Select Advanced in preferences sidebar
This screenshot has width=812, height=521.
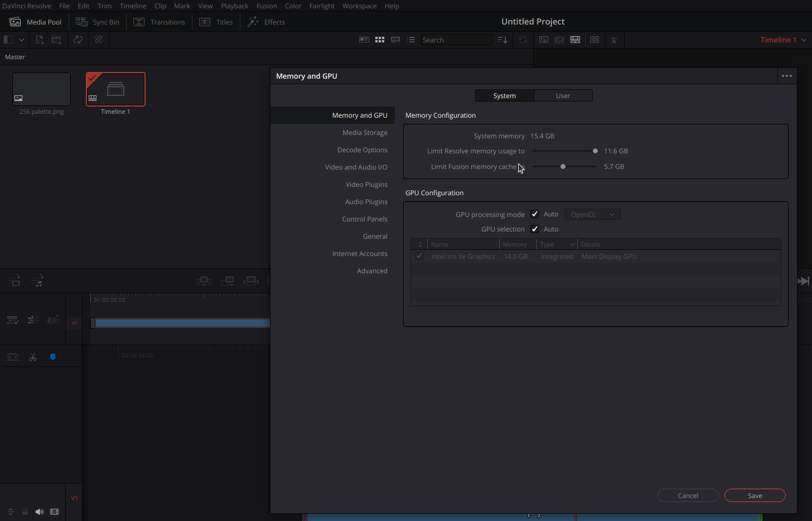click(372, 271)
